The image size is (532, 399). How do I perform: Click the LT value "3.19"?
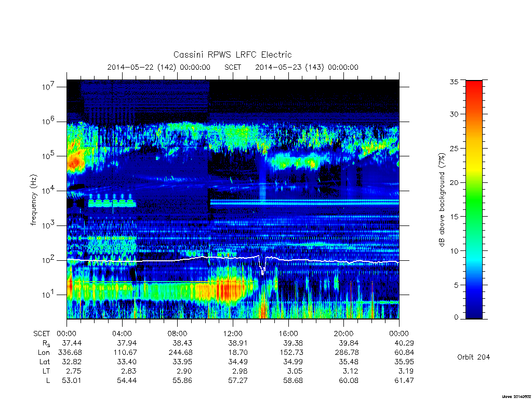[x=406, y=371]
